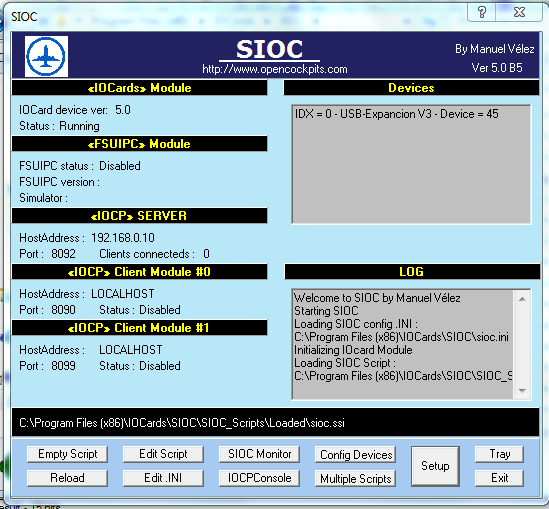549x509 pixels.
Task: Close the SIOC window
Action: tap(519, 13)
